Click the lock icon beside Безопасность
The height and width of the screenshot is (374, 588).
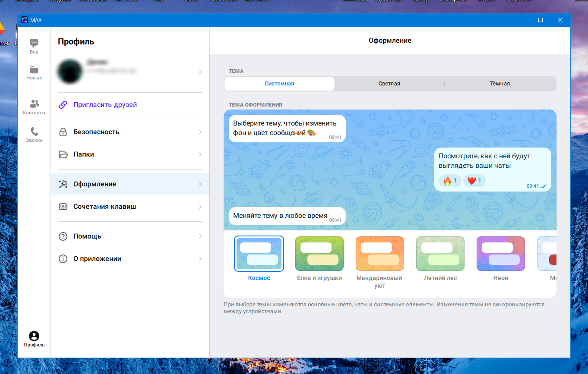63,132
